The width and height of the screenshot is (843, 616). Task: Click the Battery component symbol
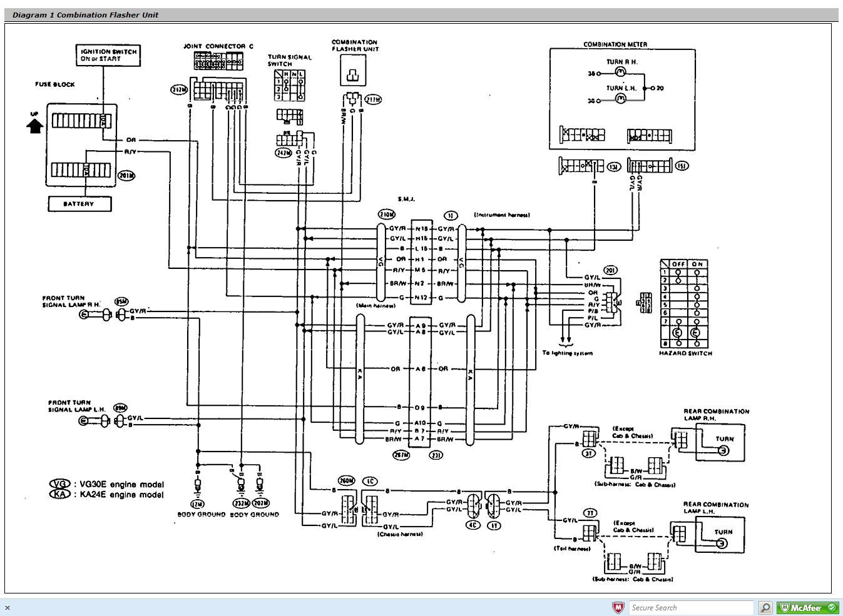coord(79,204)
